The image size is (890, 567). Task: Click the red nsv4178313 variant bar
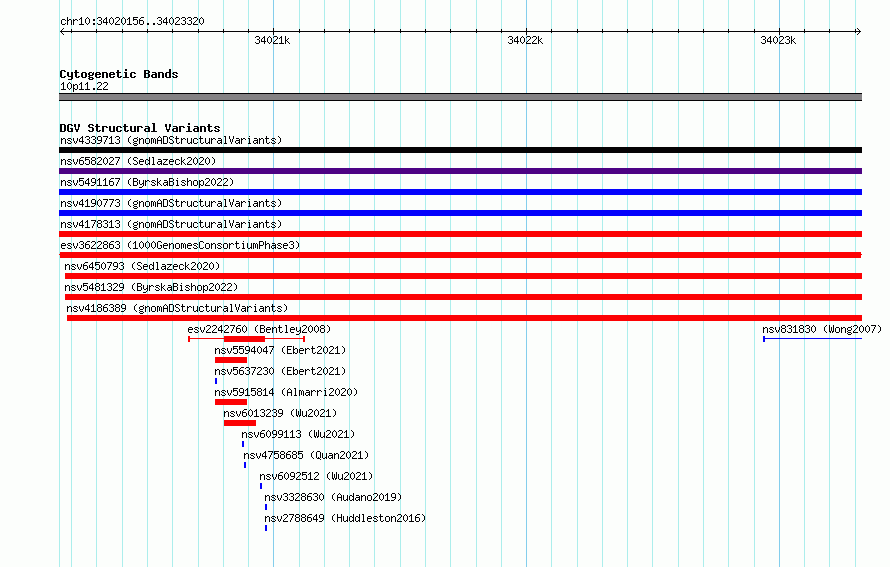coord(460,234)
